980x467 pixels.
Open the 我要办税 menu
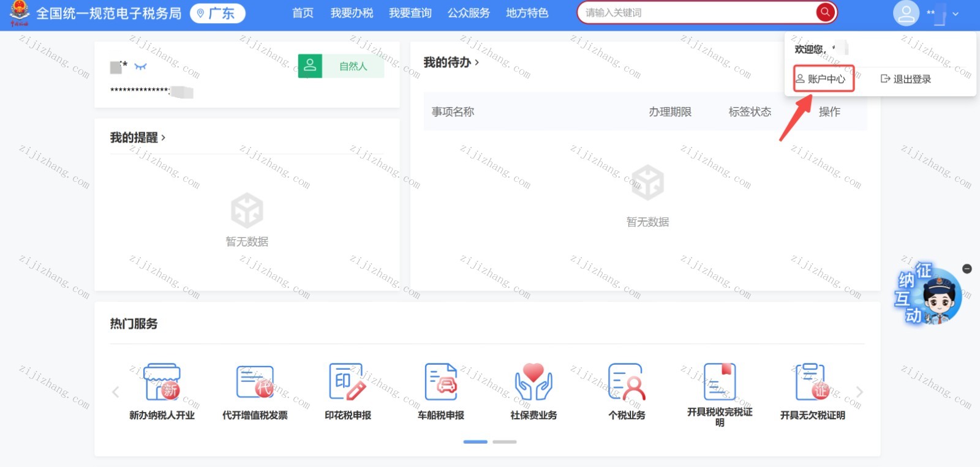pyautogui.click(x=352, y=13)
